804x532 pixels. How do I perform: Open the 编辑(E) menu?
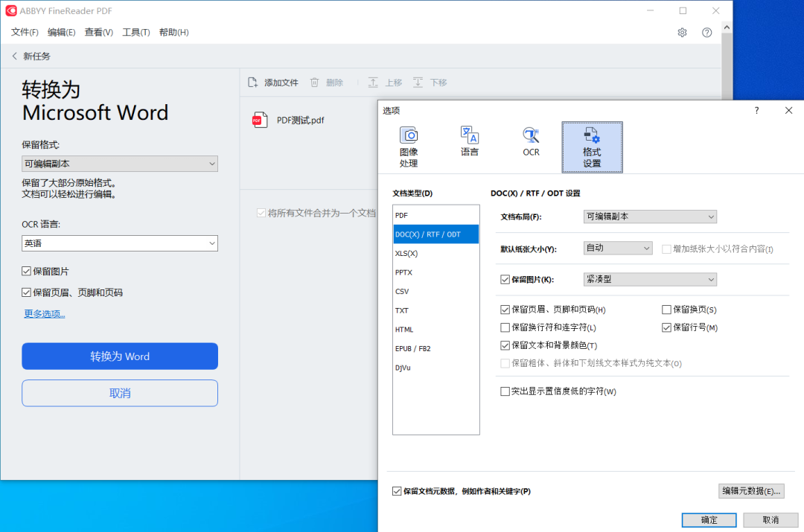click(x=62, y=32)
